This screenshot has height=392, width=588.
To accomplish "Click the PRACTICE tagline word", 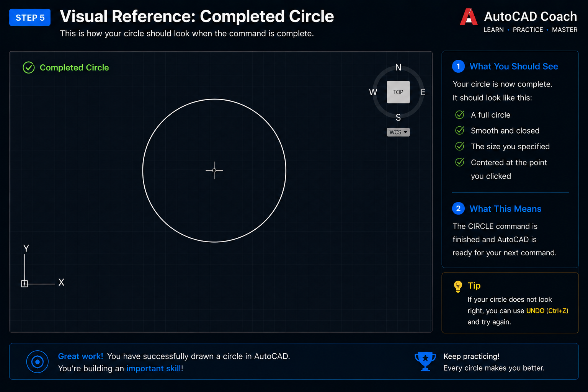I will (528, 30).
